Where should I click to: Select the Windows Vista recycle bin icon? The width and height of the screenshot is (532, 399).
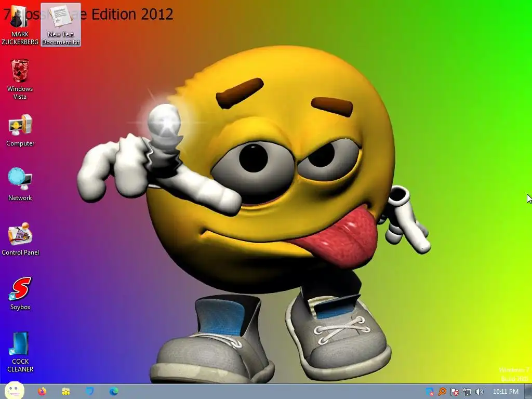(20, 79)
